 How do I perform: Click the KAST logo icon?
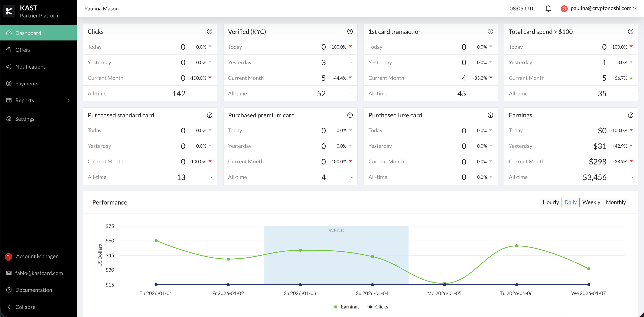point(9,11)
